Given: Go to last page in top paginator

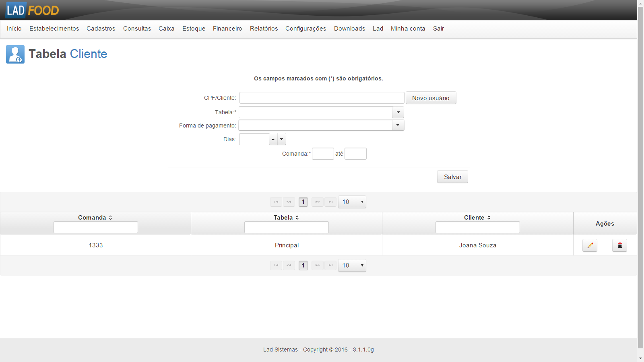Looking at the screenshot, I should coord(330,202).
